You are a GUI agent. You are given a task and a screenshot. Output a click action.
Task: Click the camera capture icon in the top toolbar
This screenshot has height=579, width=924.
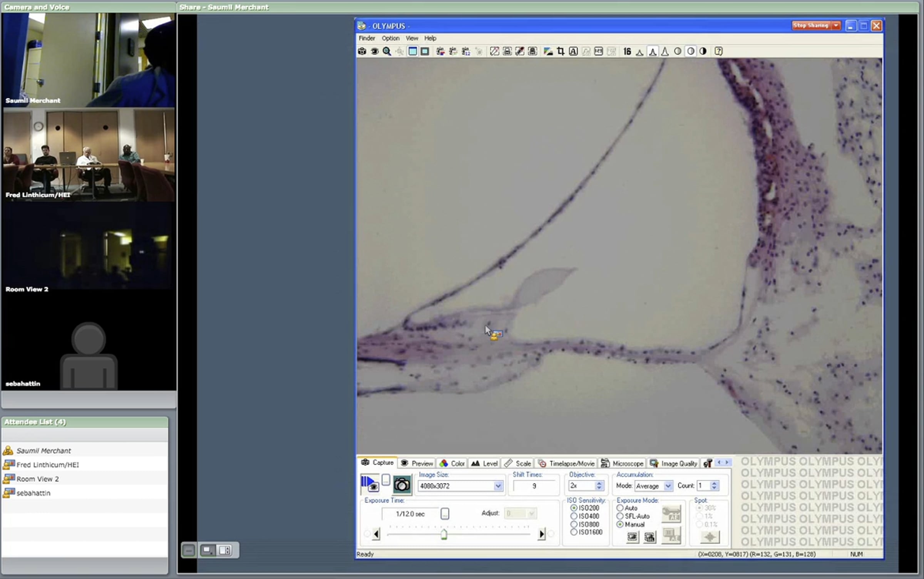pos(362,51)
